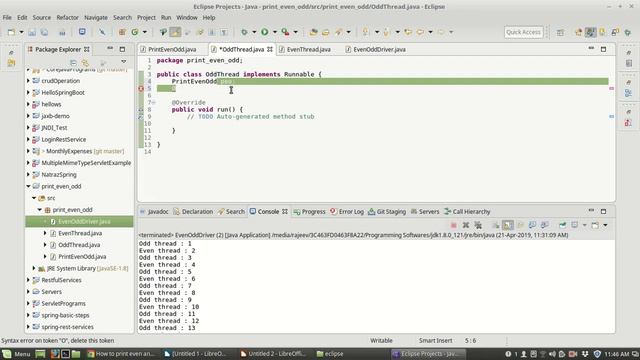The image size is (640, 360).
Task: Click the New file toolbar icon
Action: pos(11,32)
